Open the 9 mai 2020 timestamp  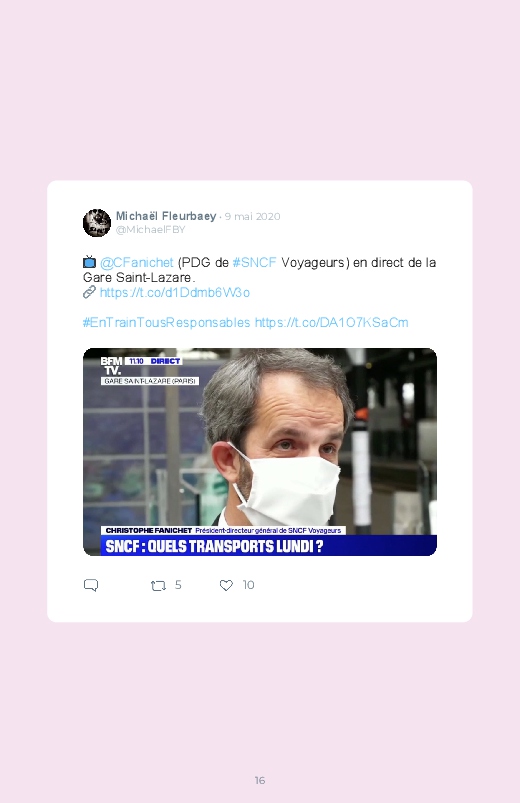click(253, 216)
